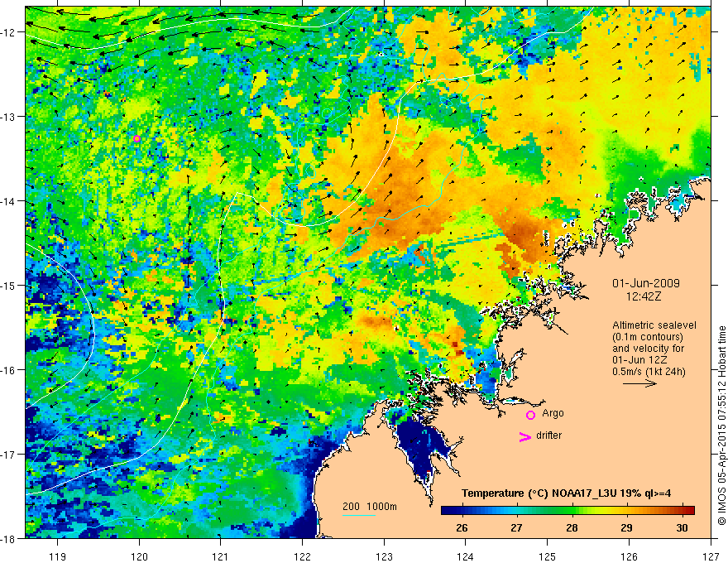This screenshot has height=563, width=728.
Task: Click the '(0.1m contours)' text
Action: click(x=648, y=337)
